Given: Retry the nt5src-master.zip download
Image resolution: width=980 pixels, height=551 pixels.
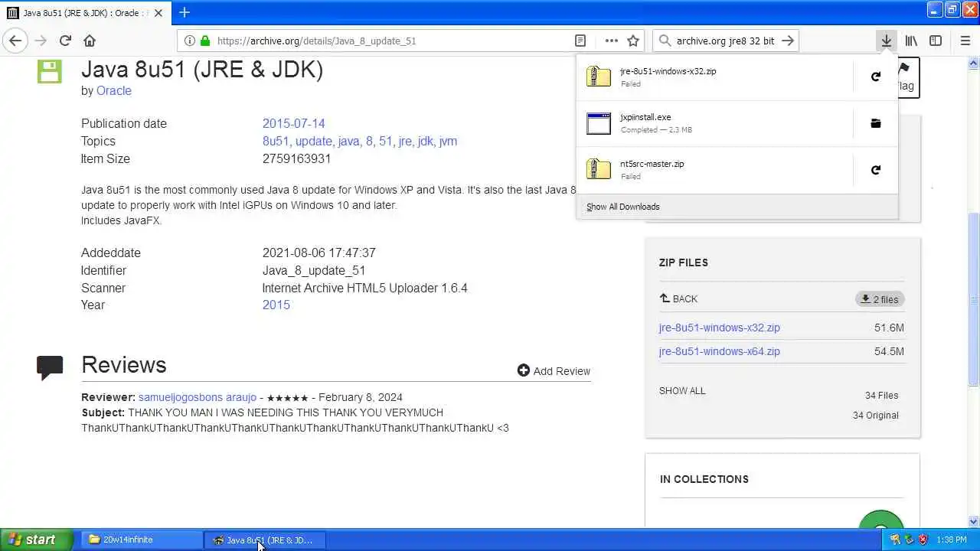Looking at the screenshot, I should coord(876,170).
